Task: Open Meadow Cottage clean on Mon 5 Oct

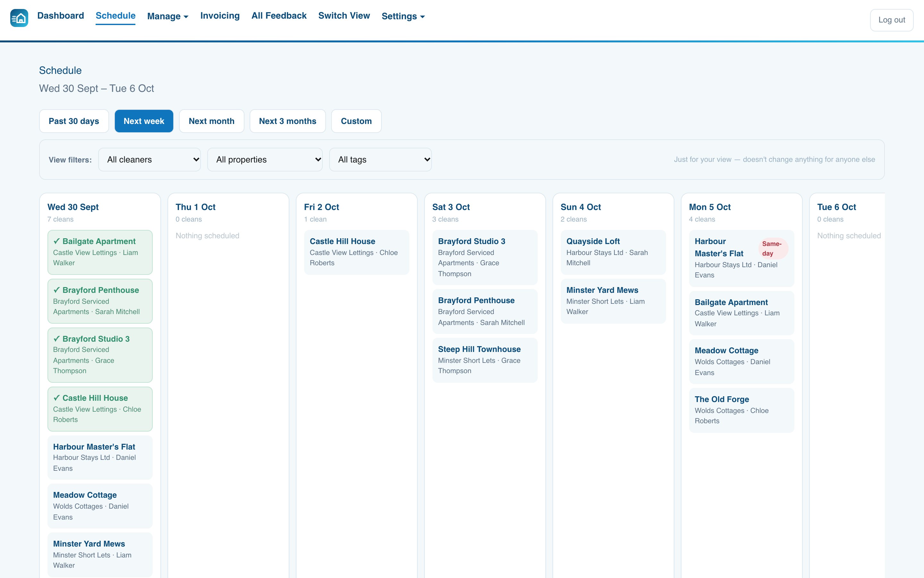Action: point(741,362)
